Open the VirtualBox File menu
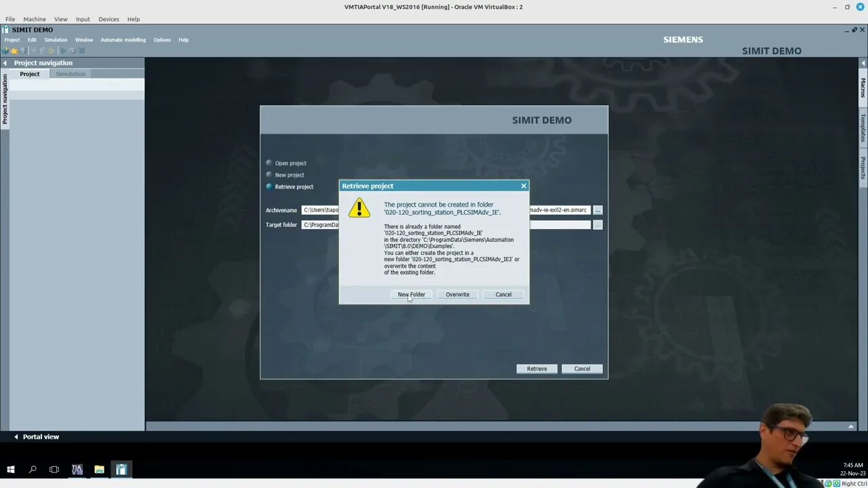This screenshot has height=488, width=868. pos(10,19)
